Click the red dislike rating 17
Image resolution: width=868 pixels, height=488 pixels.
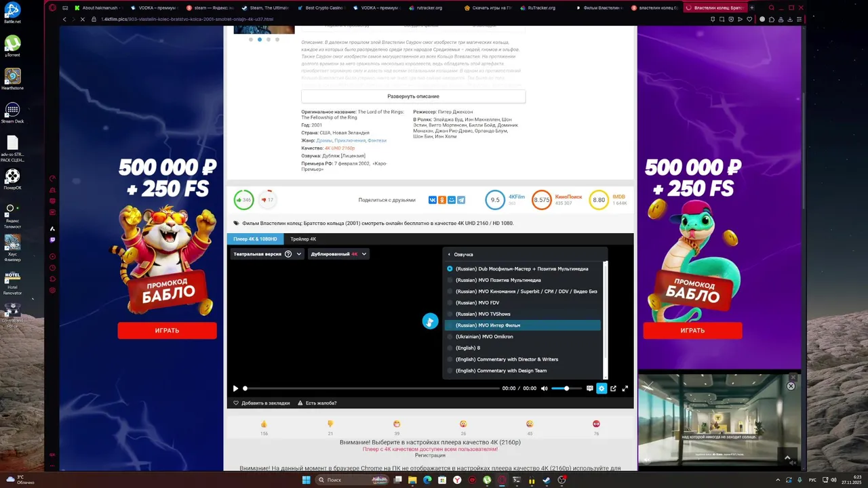click(268, 200)
